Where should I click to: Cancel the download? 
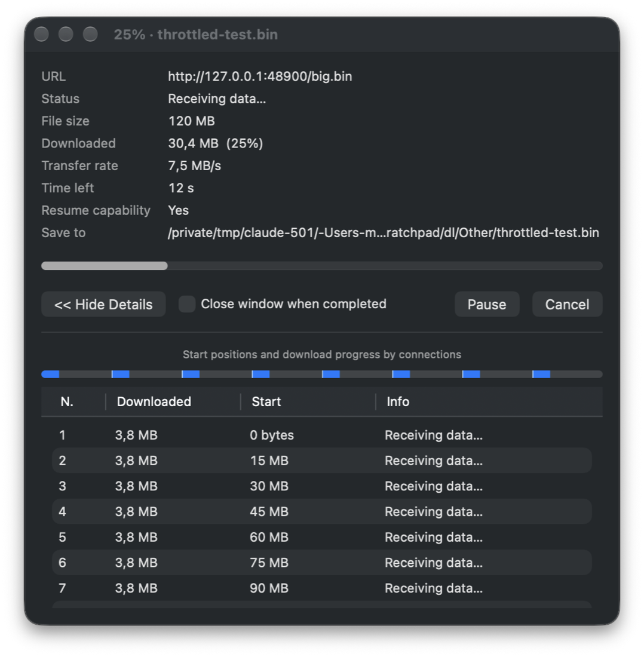pyautogui.click(x=568, y=304)
